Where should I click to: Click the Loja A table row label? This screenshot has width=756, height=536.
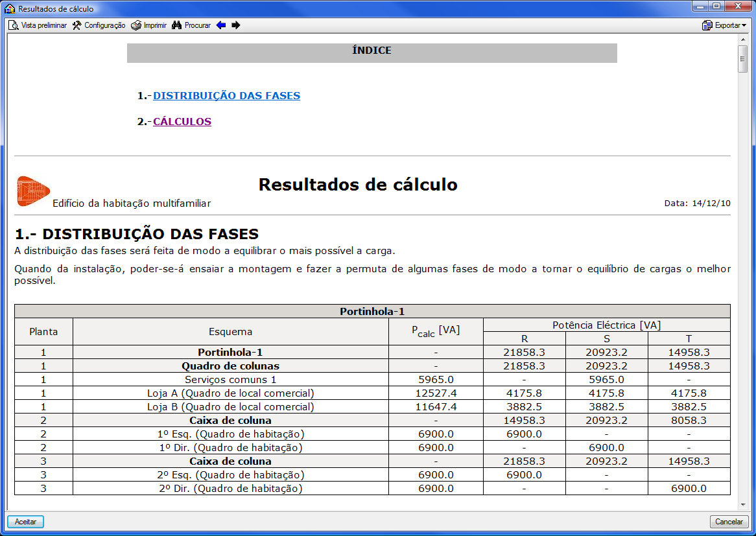point(230,393)
